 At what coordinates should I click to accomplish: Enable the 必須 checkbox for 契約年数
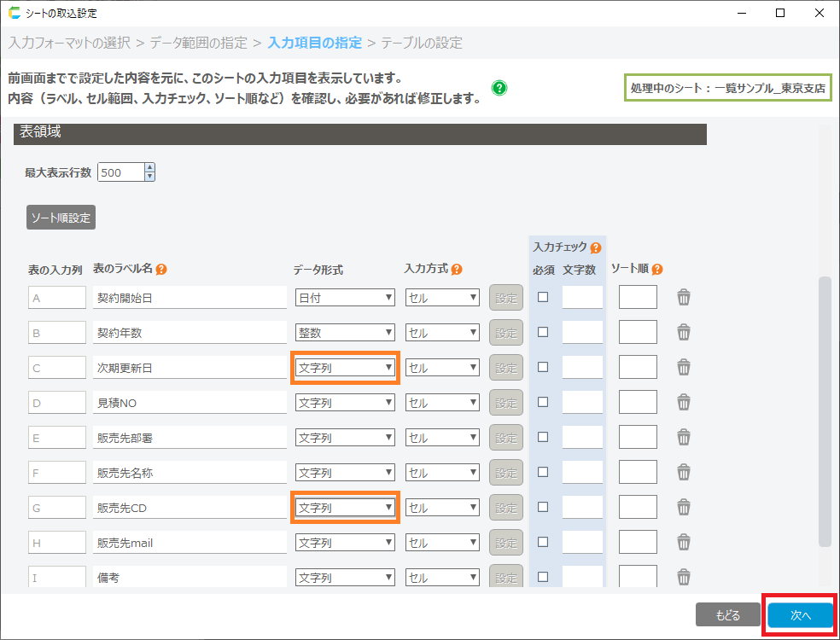coord(543,332)
